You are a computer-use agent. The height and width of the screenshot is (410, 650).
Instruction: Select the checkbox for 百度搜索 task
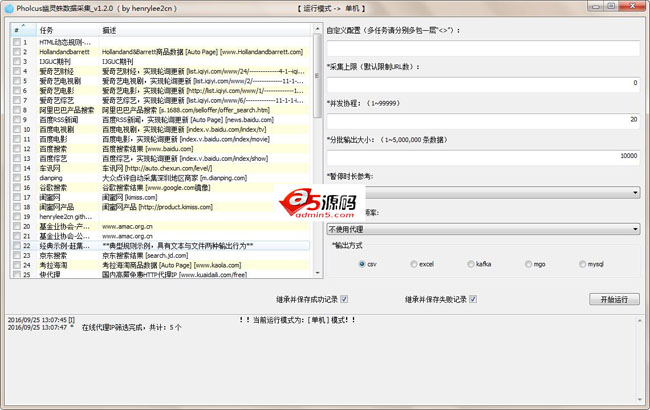pyautogui.click(x=17, y=149)
